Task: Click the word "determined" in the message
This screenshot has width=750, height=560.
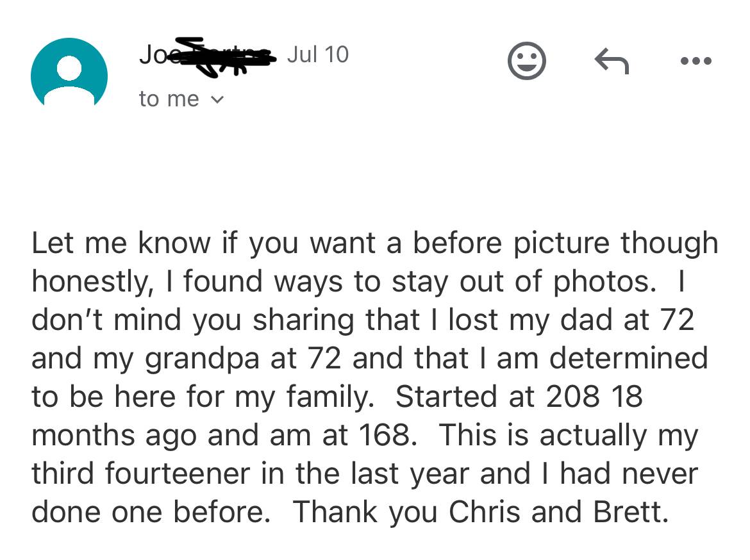Action: click(x=628, y=358)
